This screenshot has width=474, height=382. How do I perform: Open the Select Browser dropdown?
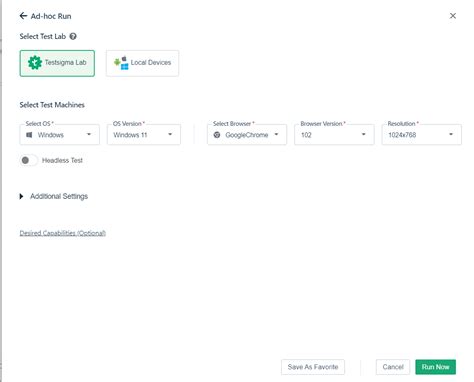247,135
